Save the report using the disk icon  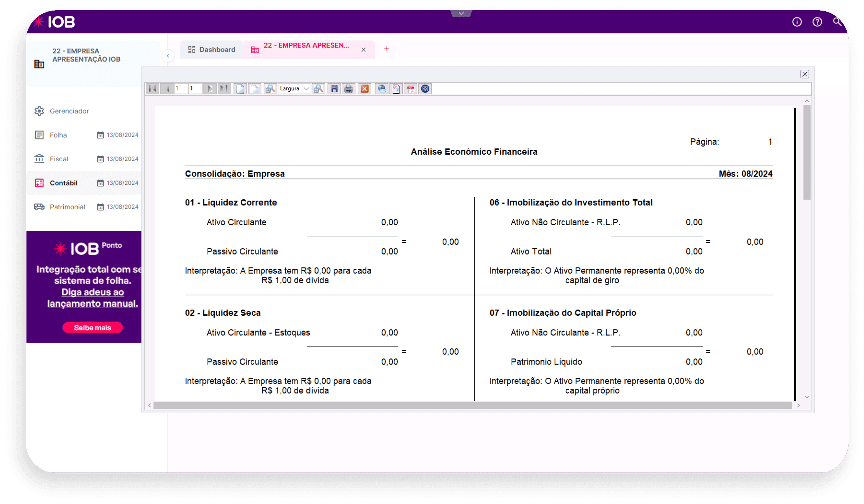[x=334, y=88]
